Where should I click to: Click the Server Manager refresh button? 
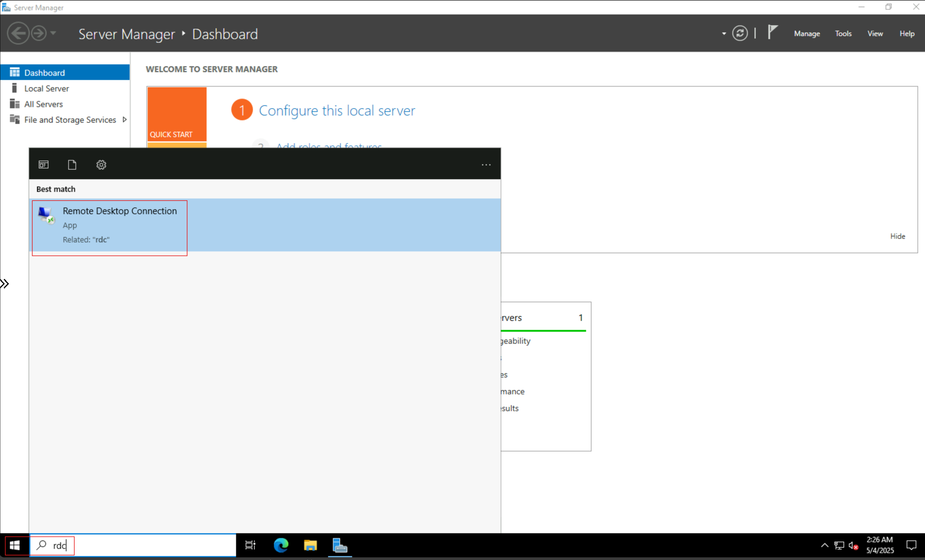point(740,33)
